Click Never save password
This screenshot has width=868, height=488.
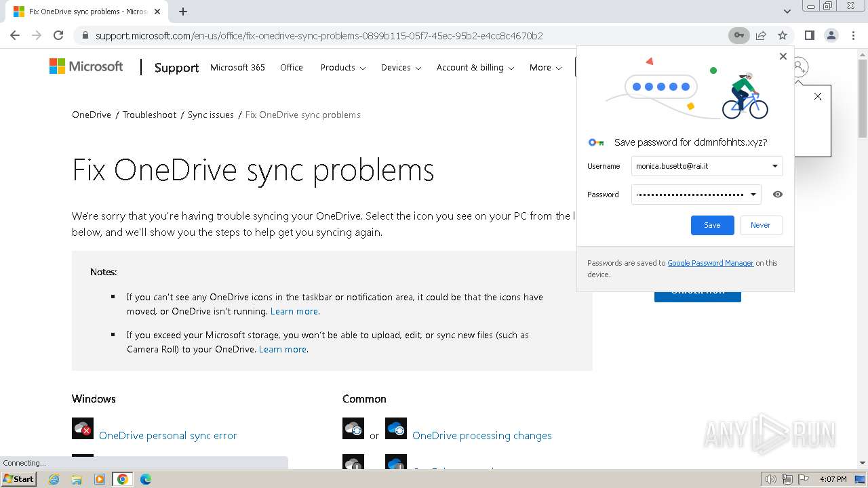[760, 225]
